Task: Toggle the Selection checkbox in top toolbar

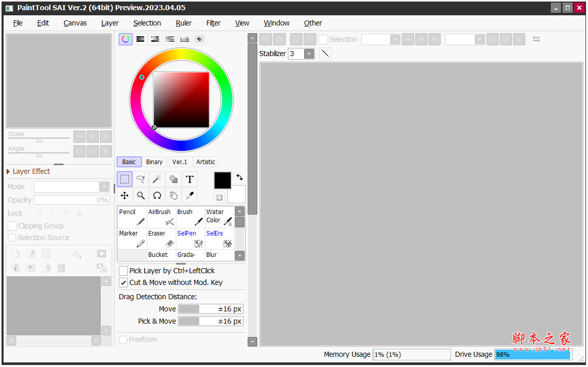Action: tap(323, 39)
